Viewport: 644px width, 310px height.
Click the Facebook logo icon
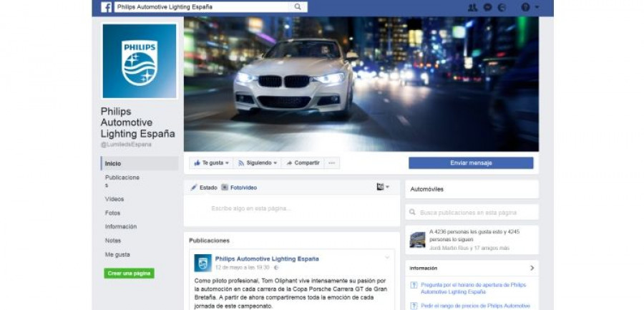coord(107,7)
